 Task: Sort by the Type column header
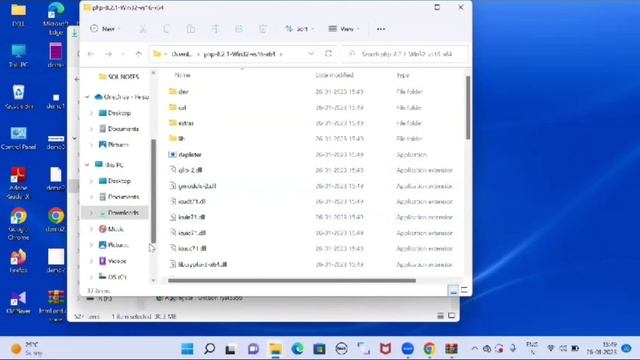(x=402, y=75)
